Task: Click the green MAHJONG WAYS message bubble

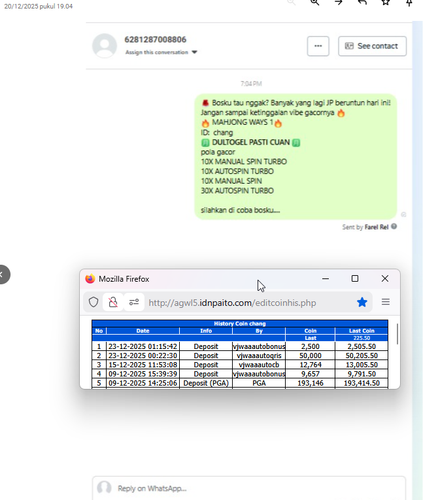Action: pos(296,156)
